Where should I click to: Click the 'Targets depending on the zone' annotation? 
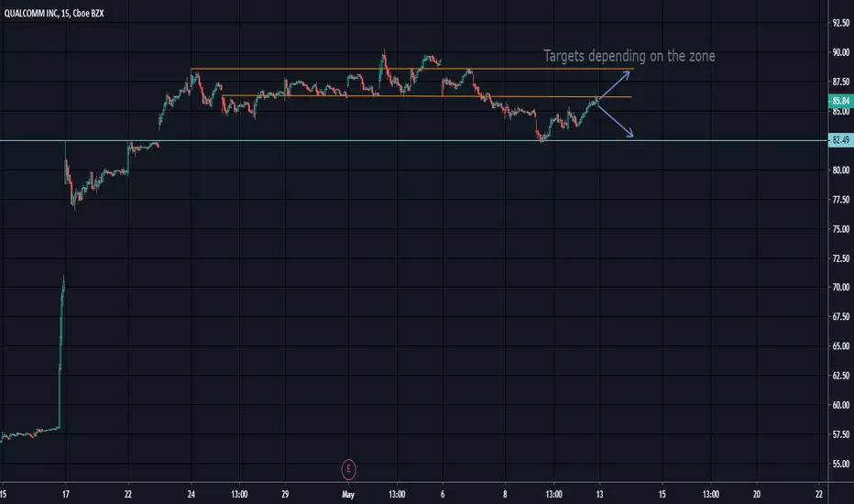pos(630,56)
